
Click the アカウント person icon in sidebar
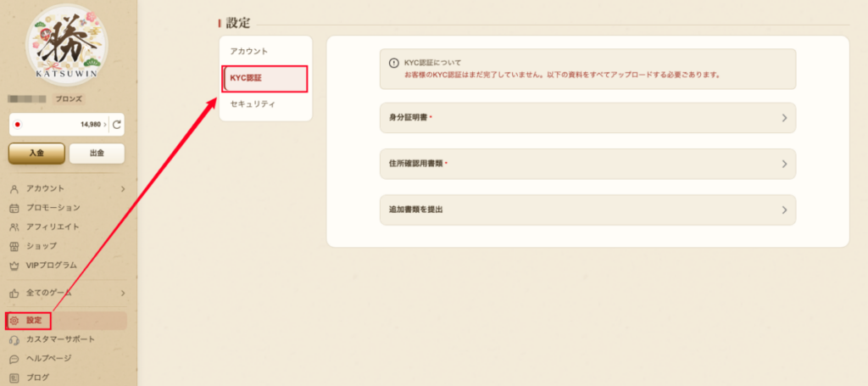14,189
